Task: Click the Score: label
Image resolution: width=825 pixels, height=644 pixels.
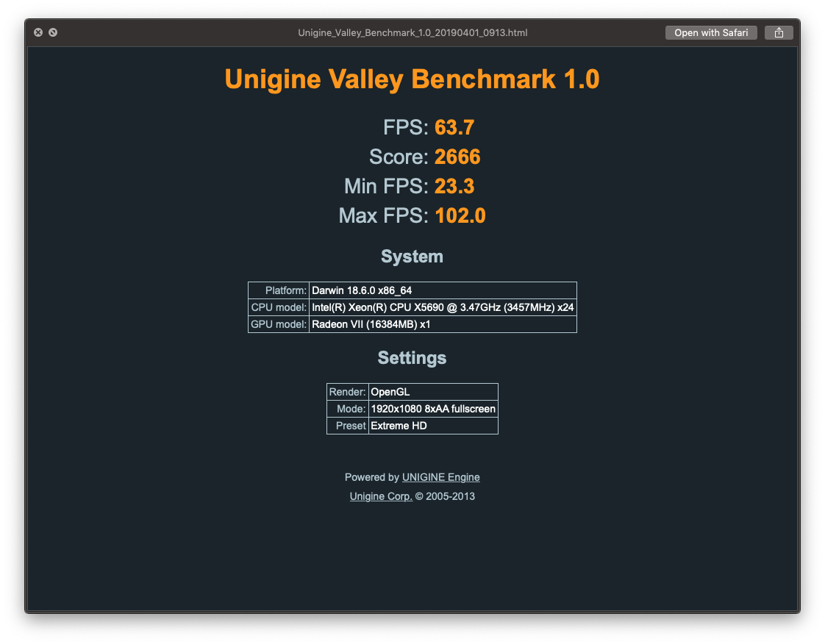Action: (399, 157)
